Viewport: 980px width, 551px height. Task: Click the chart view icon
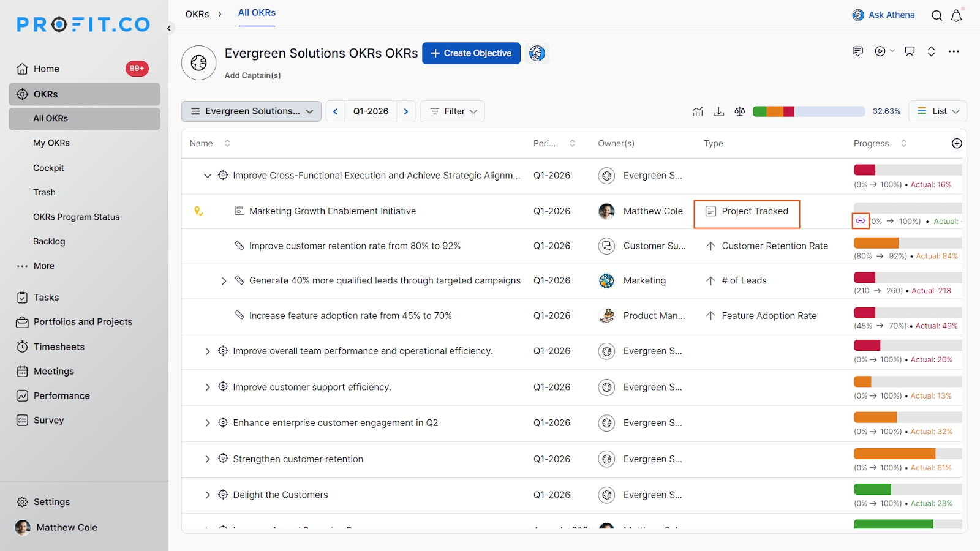point(698,111)
